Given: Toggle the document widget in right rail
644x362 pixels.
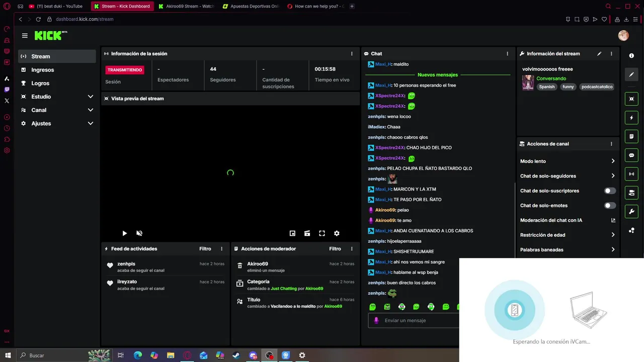Looking at the screenshot, I should (631, 136).
